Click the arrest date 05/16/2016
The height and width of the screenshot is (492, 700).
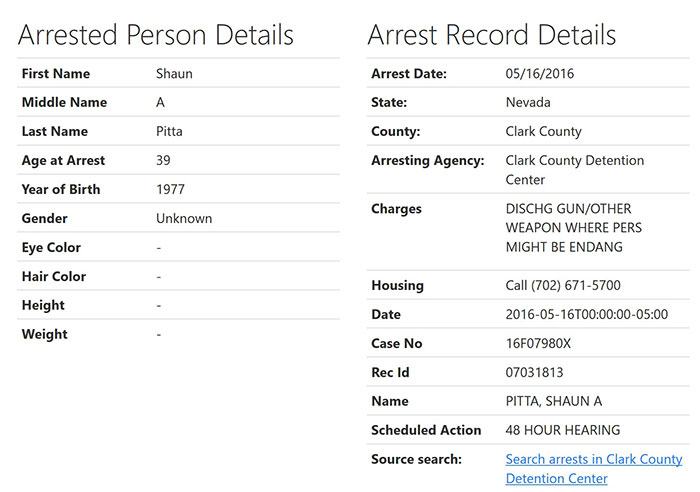pyautogui.click(x=540, y=74)
